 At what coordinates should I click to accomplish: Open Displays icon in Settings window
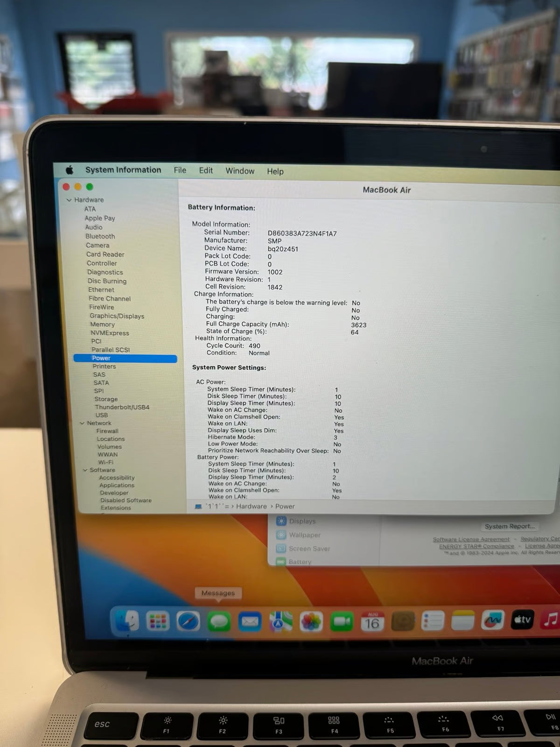[x=281, y=521]
